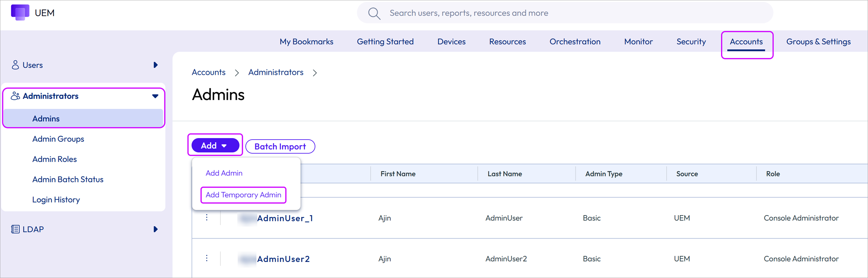Open the Security tab

(x=691, y=42)
